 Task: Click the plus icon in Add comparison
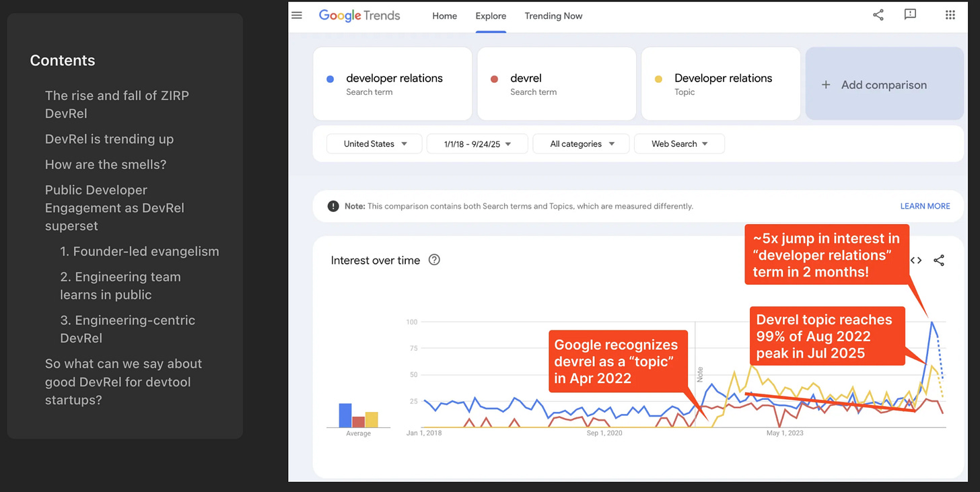tap(826, 85)
